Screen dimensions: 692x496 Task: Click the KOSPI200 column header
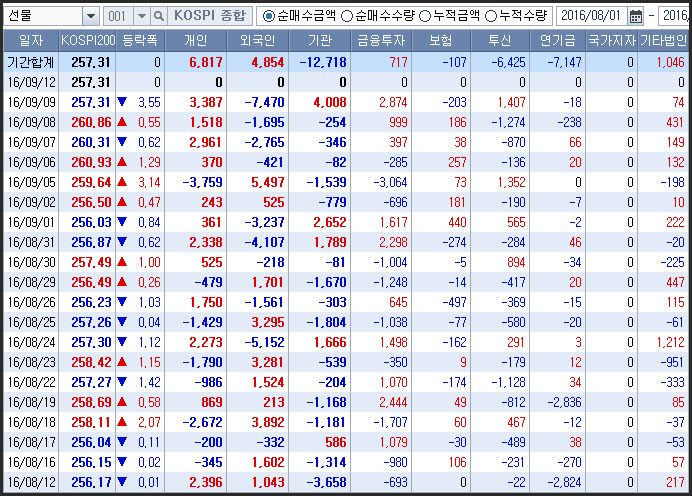(x=87, y=41)
